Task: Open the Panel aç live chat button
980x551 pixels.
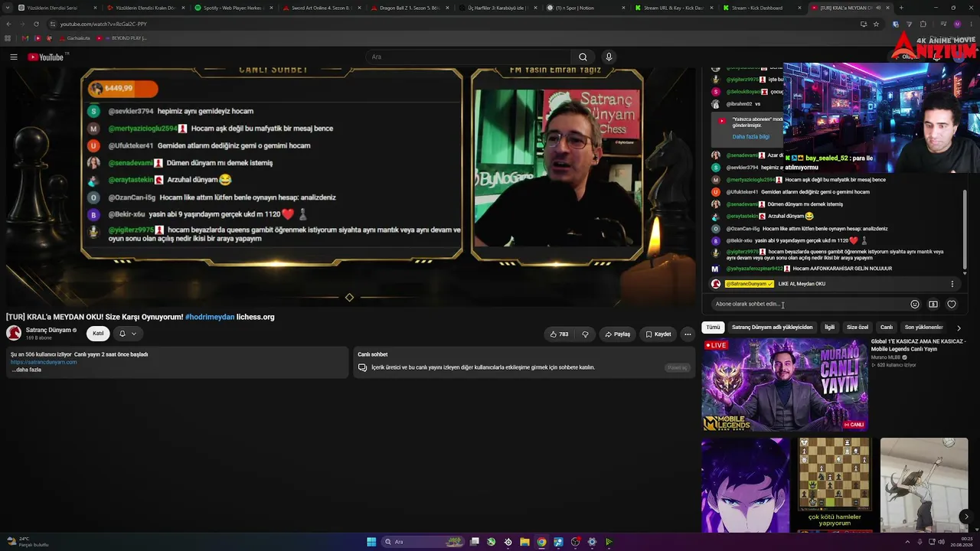Action: [x=678, y=367]
